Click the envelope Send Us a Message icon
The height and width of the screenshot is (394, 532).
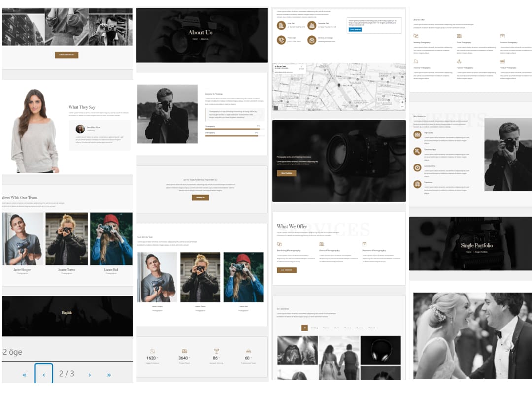click(x=311, y=41)
